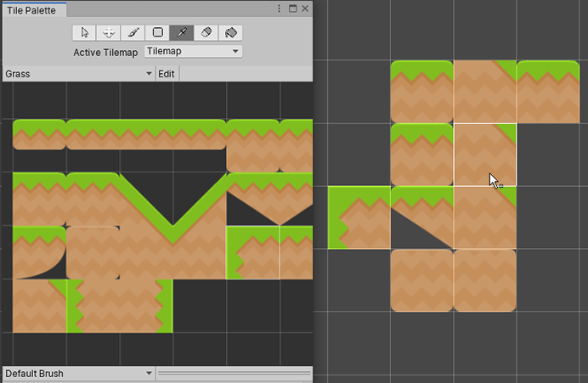
Task: Open the Active Tilemap dropdown
Action: tap(193, 52)
